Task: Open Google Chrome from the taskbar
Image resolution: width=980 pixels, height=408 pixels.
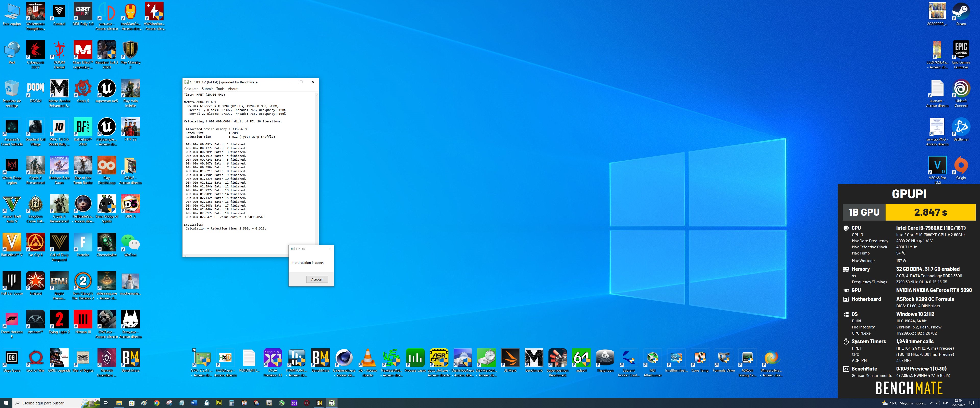Action: (156, 403)
